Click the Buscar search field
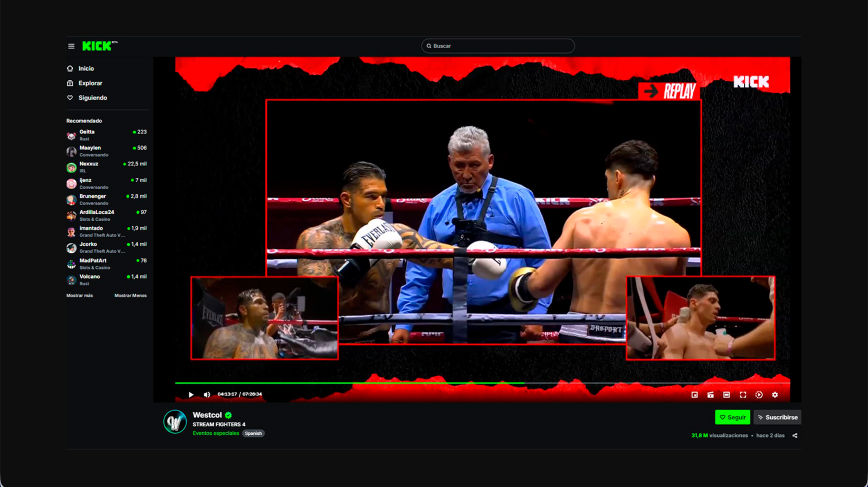Screen dimensions: 868x487 pos(498,46)
